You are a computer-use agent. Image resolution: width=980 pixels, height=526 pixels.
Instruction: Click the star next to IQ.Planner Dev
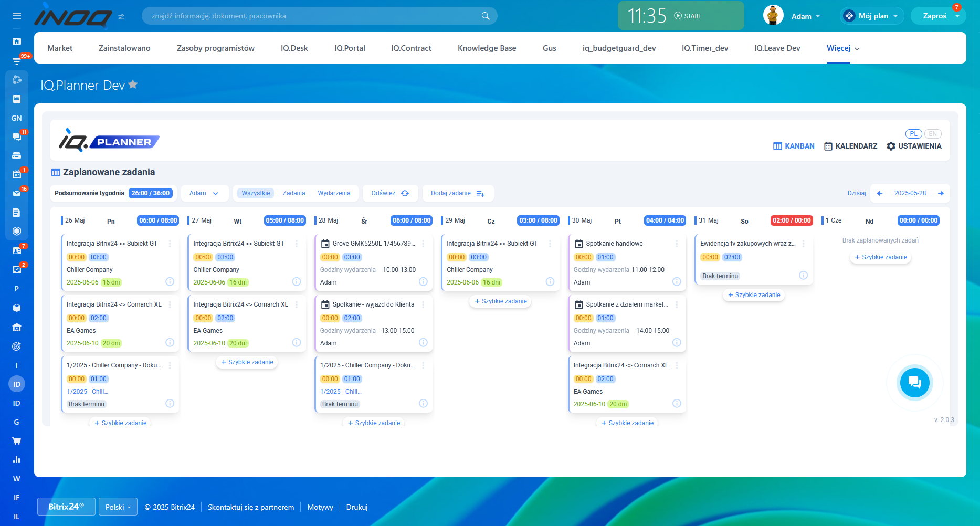(133, 85)
